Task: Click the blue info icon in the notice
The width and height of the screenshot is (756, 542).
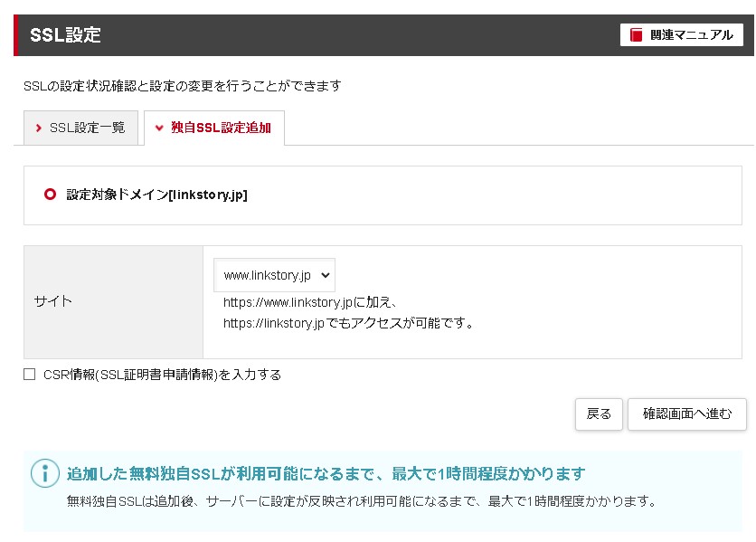Action: pyautogui.click(x=43, y=473)
